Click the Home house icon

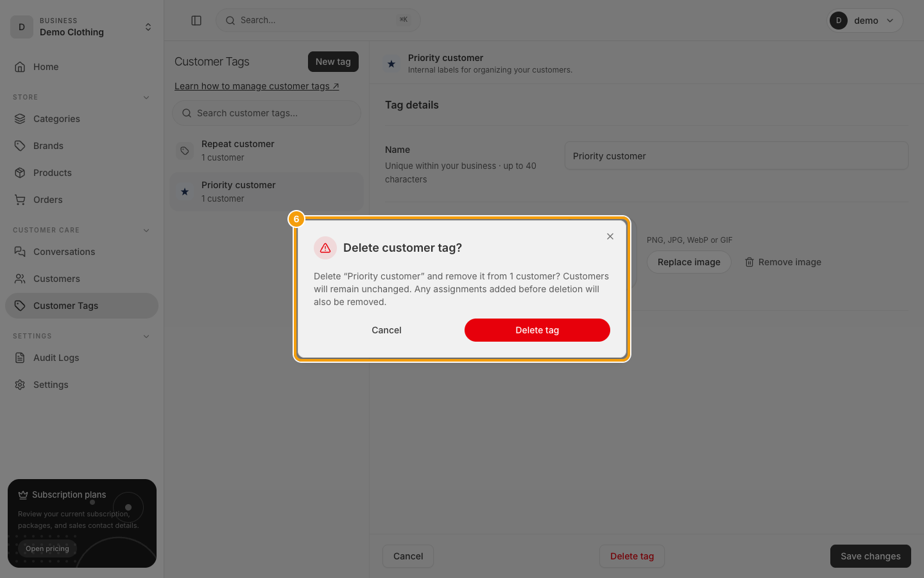tap(20, 67)
